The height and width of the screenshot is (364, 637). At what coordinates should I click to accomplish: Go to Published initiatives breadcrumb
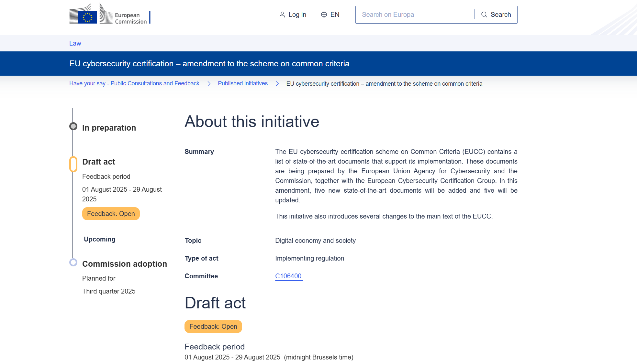point(242,83)
